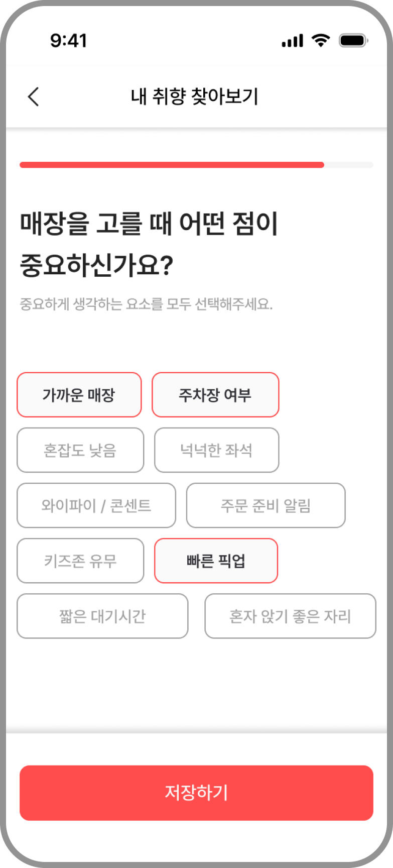Deselect the 주차장 여부 option
This screenshot has width=393, height=868.
[x=215, y=395]
